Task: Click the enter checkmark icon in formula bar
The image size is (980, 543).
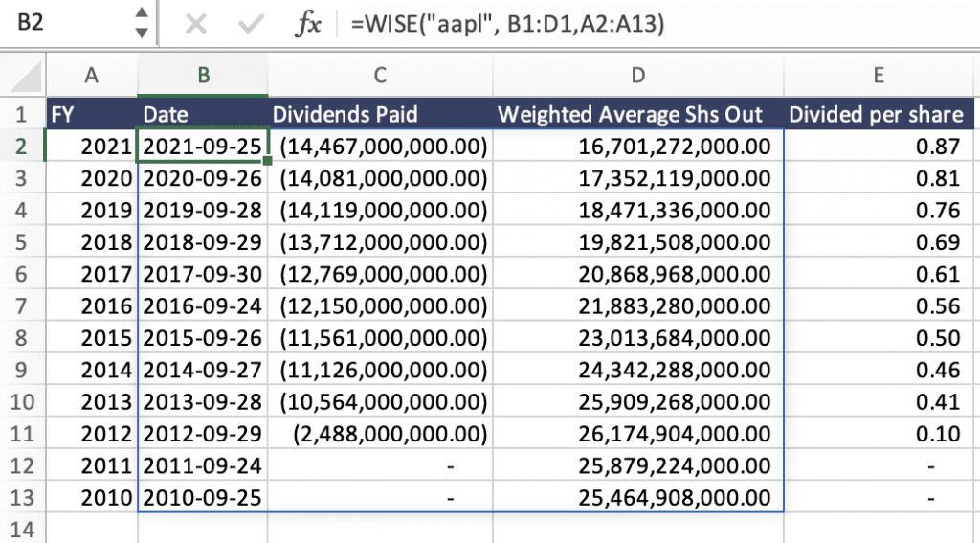Action: (253, 23)
